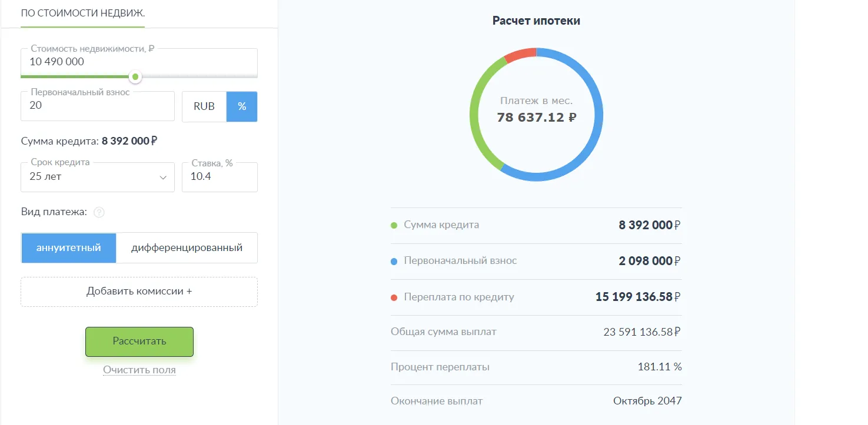Open the Срок кредита dropdown
This screenshot has height=425, width=868.
(97, 177)
